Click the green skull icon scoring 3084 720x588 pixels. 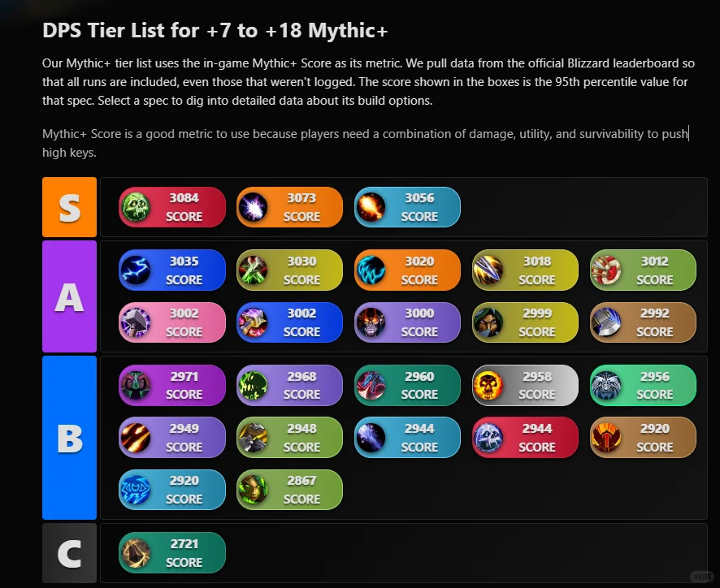tap(136, 207)
